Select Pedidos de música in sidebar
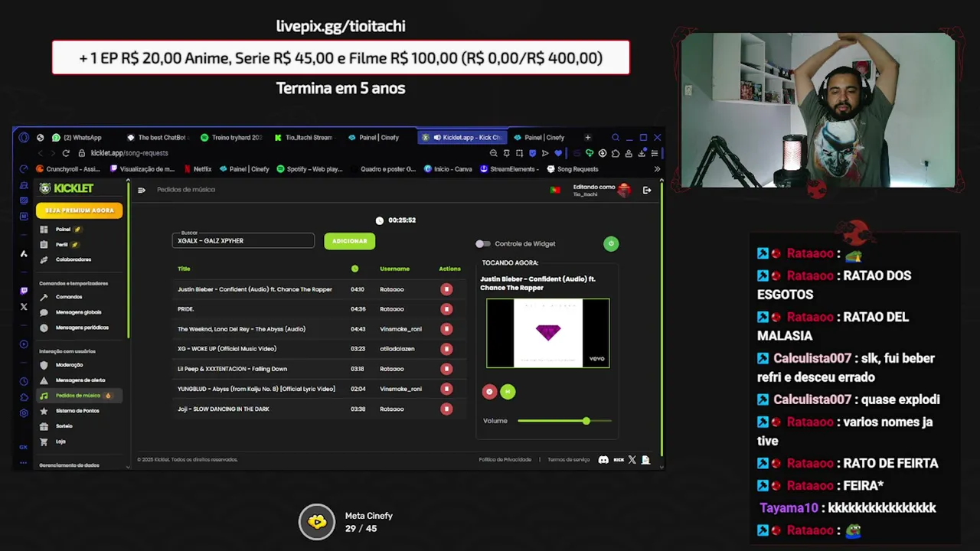The image size is (980, 551). pos(78,396)
